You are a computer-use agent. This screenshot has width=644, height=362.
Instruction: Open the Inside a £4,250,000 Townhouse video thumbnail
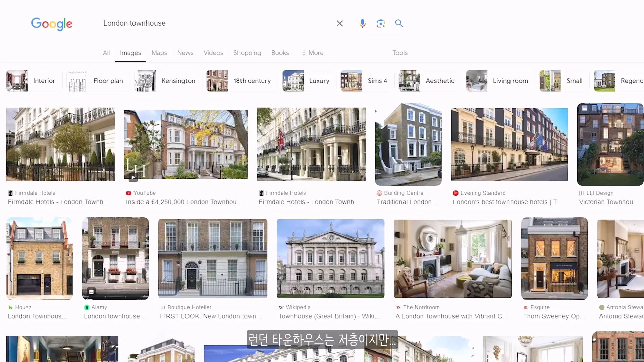[186, 144]
